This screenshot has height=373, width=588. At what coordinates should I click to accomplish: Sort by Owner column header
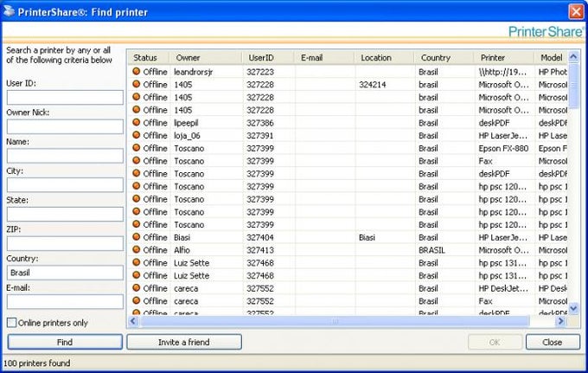(206, 57)
